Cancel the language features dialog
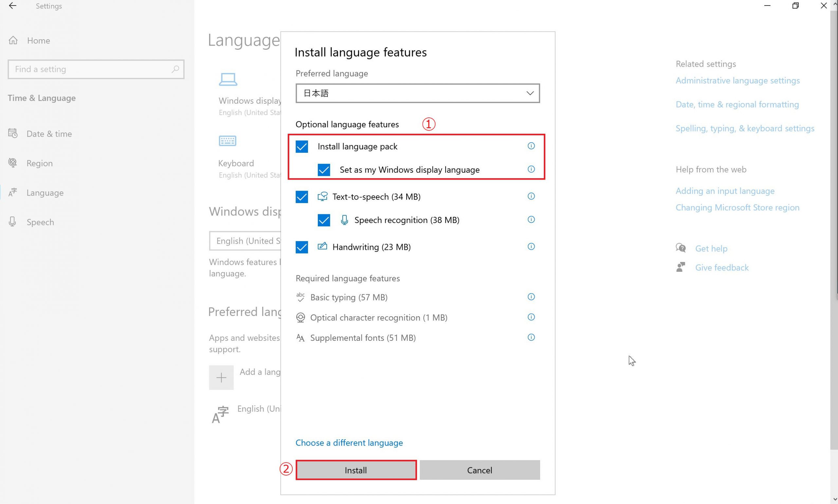 point(479,470)
